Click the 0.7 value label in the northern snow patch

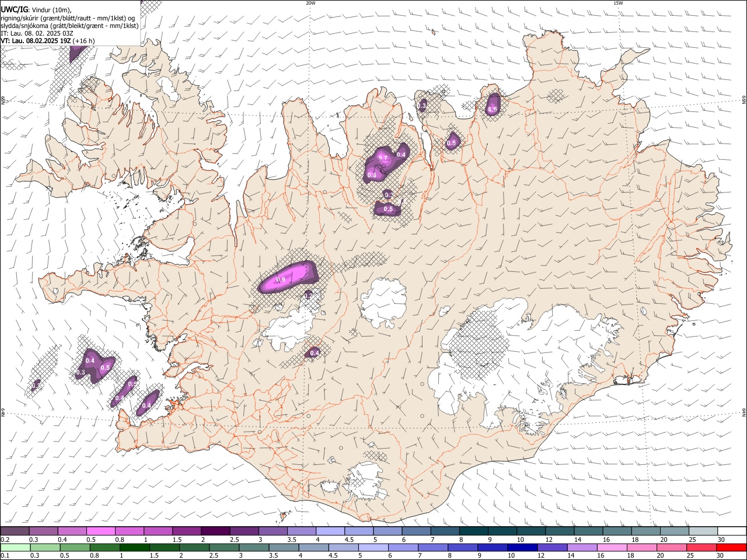pos(383,158)
